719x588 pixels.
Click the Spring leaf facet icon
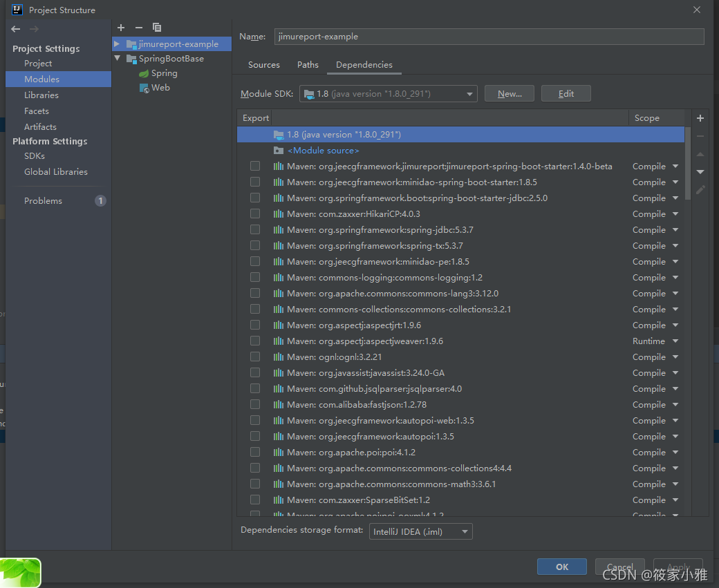click(x=144, y=73)
